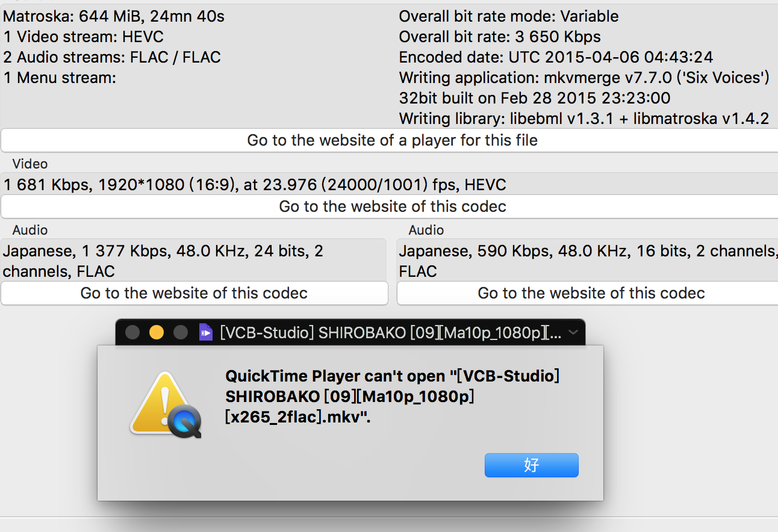This screenshot has width=778, height=532.
Task: Click the QuickTime can't open error message
Action: point(392,396)
